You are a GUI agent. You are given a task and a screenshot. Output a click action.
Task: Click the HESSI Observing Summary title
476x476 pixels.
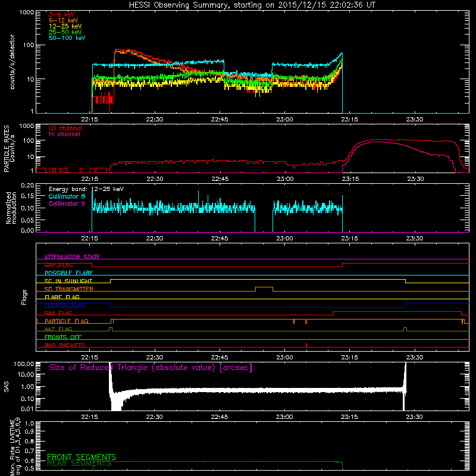(x=252, y=5)
